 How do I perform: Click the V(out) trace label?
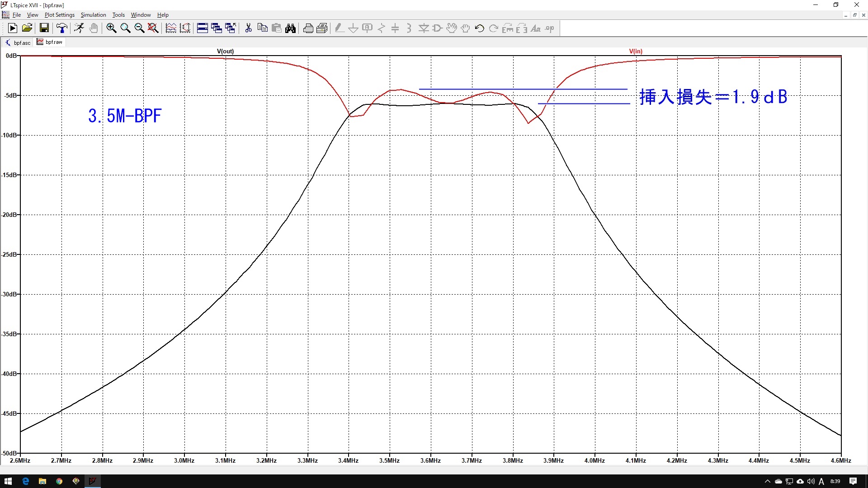click(225, 51)
